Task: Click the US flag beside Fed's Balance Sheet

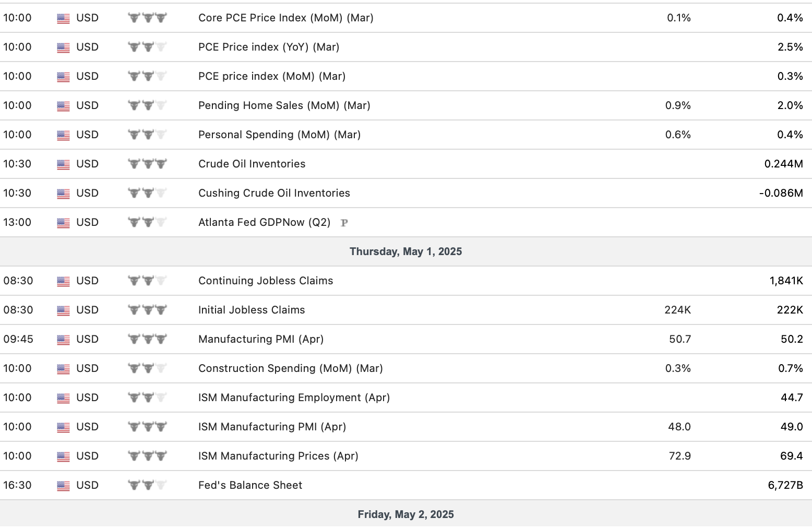Action: click(x=63, y=486)
